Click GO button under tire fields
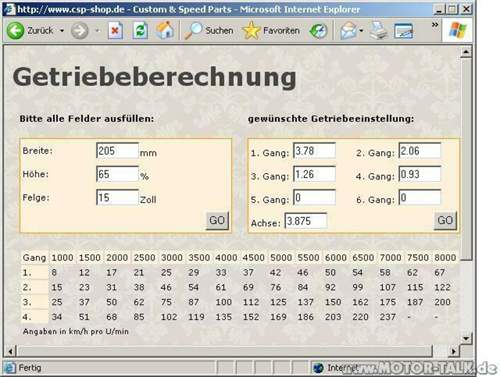 (217, 220)
